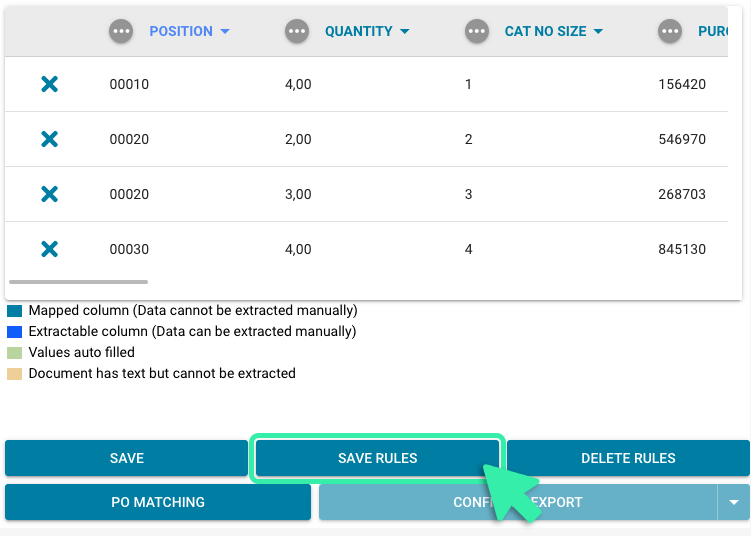Screen dimensions: 751x536
Task: Expand the CAT NO SIZE dropdown arrow
Action: click(598, 32)
